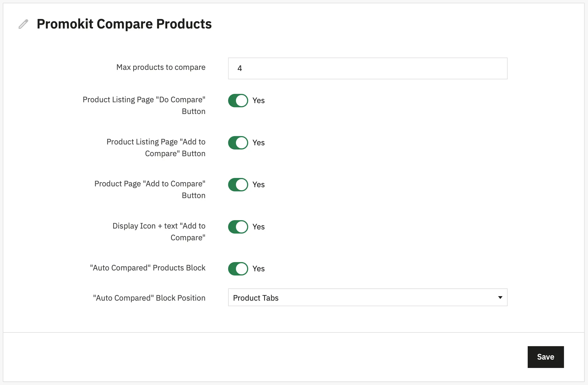The image size is (588, 385).
Task: Click the Promokit Compare Products heading
Action: pyautogui.click(x=124, y=24)
